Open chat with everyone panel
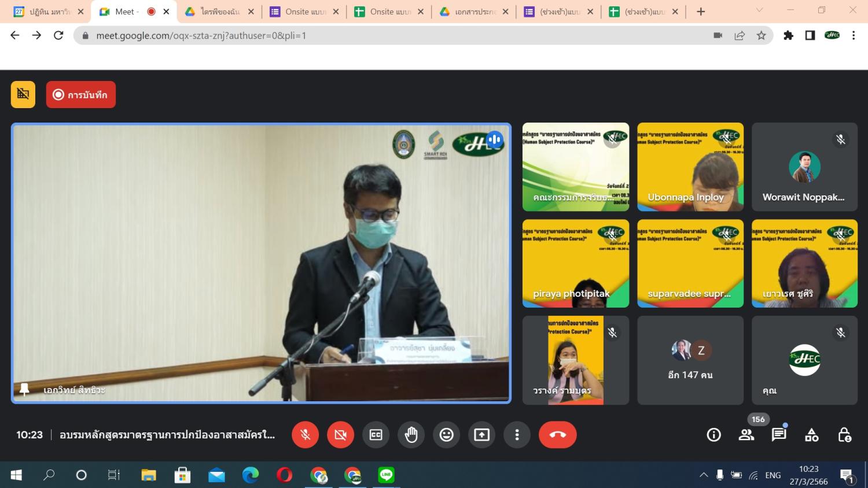The width and height of the screenshot is (868, 488). tap(779, 435)
